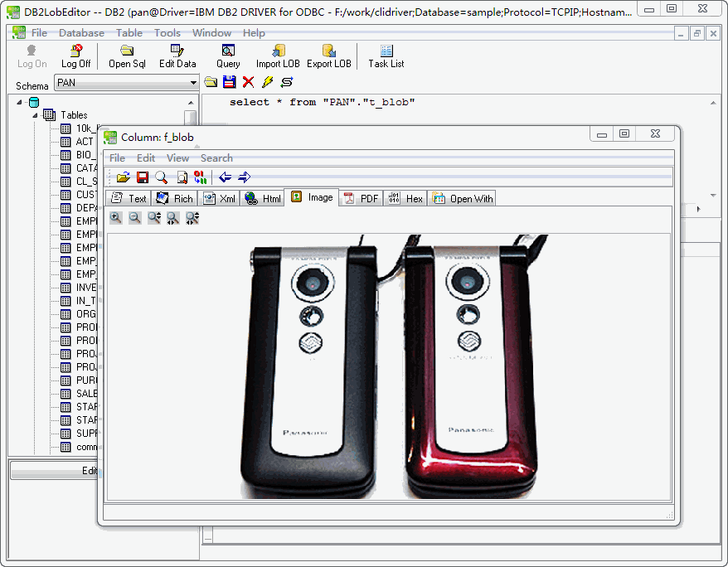Image resolution: width=728 pixels, height=567 pixels.
Task: Switch to the Xml tab
Action: click(219, 199)
